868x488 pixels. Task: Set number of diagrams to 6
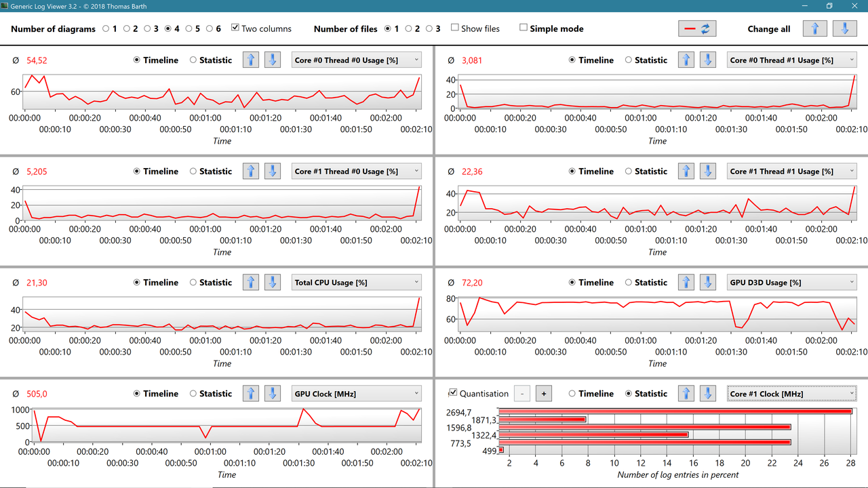209,28
